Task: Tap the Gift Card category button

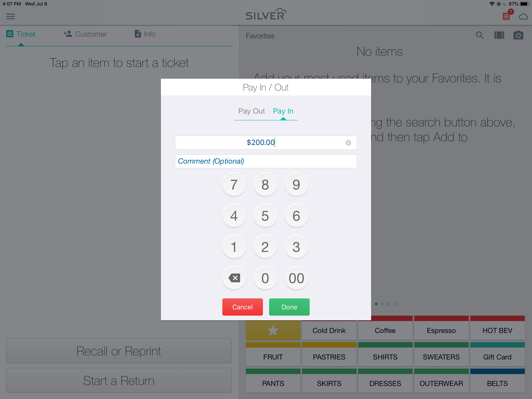Action: pos(498,357)
